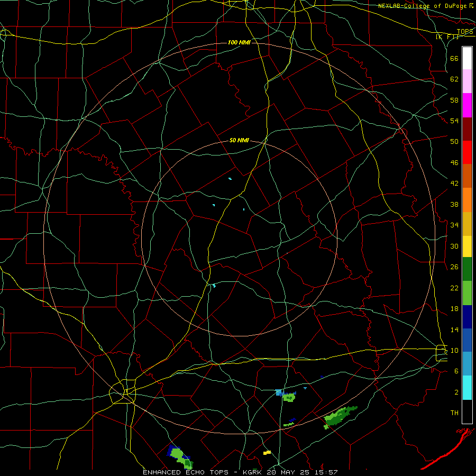Click the navy blue legend swatch
476x476 pixels.
coord(467,317)
